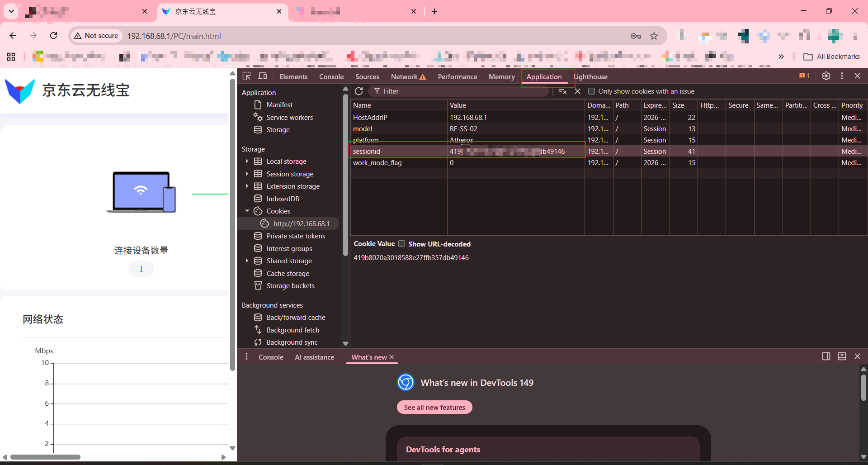868x465 pixels.
Task: Toggle the drawer's vertical split layout icon
Action: click(826, 356)
